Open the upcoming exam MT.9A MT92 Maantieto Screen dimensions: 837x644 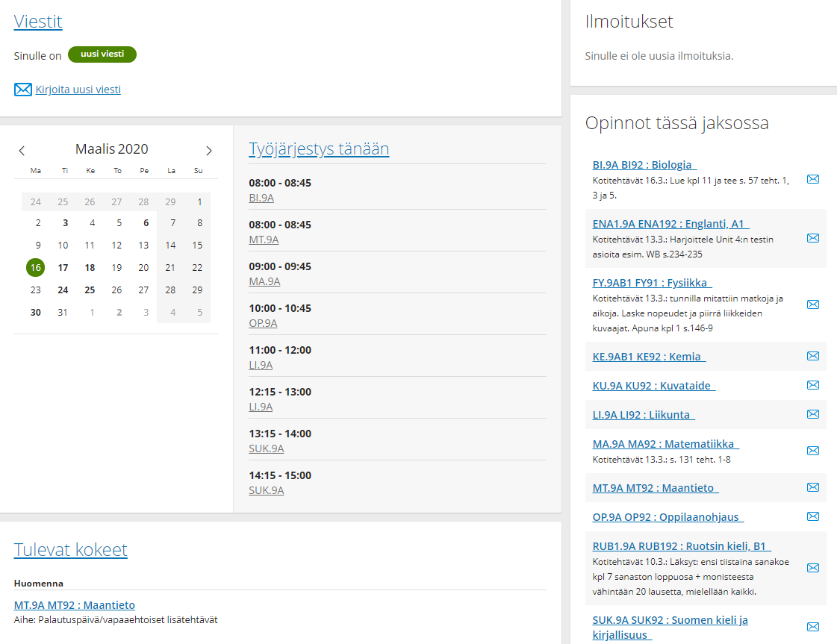75,605
